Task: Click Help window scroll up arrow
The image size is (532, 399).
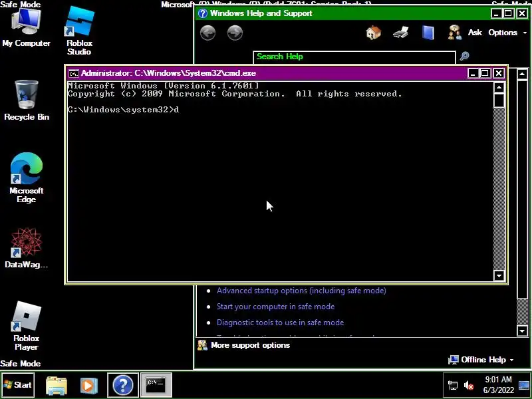Action: click(x=522, y=74)
